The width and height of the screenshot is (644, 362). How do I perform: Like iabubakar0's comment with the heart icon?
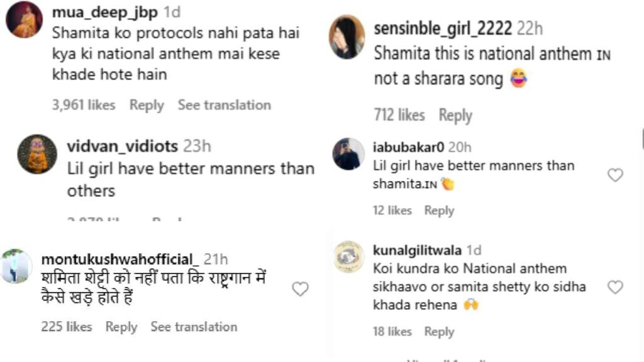(x=615, y=175)
